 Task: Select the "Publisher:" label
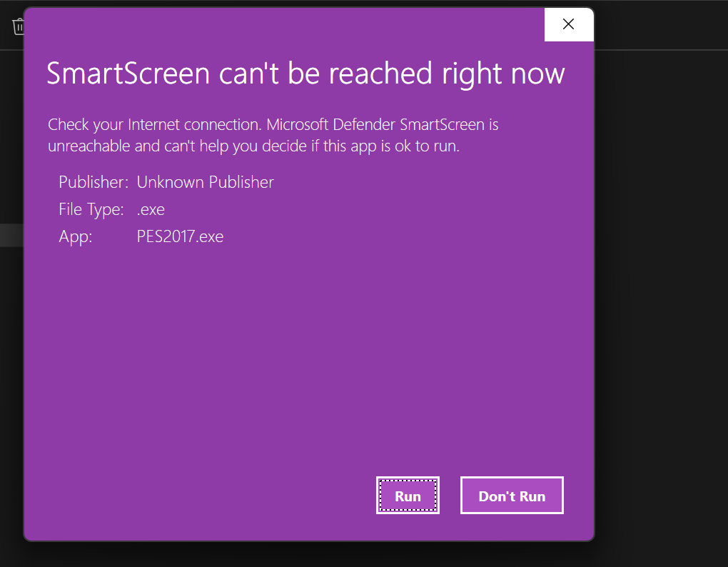click(x=93, y=182)
